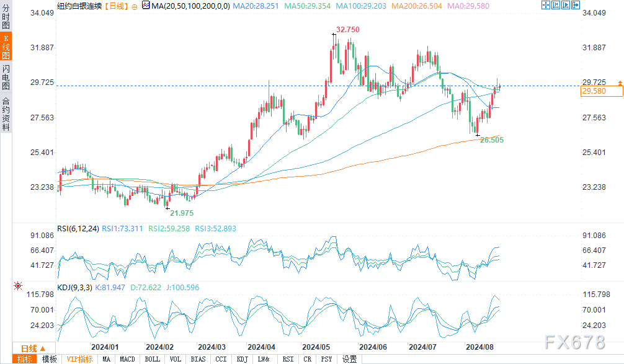Viewport: 624px width, 364px height.
Task: Click the 21.975 low price label
Action: [182, 213]
